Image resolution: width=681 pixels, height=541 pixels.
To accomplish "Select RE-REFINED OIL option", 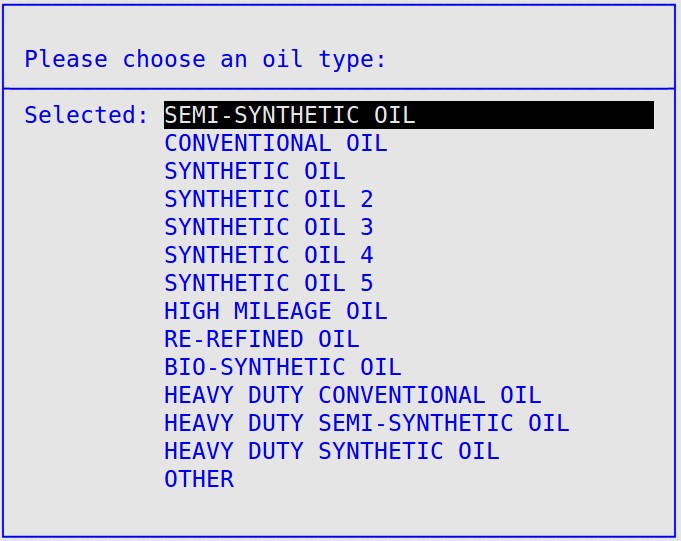I will click(262, 339).
